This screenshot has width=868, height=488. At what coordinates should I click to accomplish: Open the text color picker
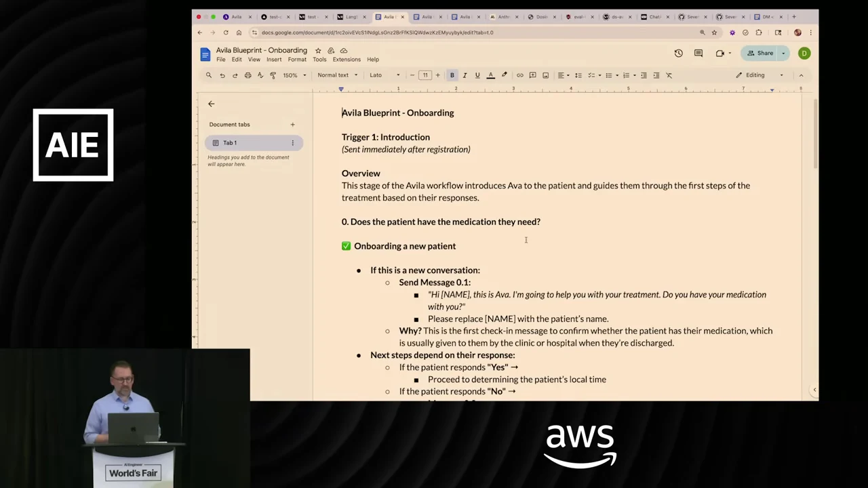click(x=490, y=75)
